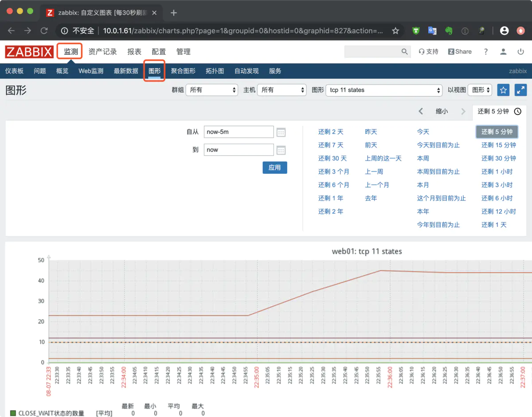Select the 本月 time range
This screenshot has height=417, width=532.
423,185
